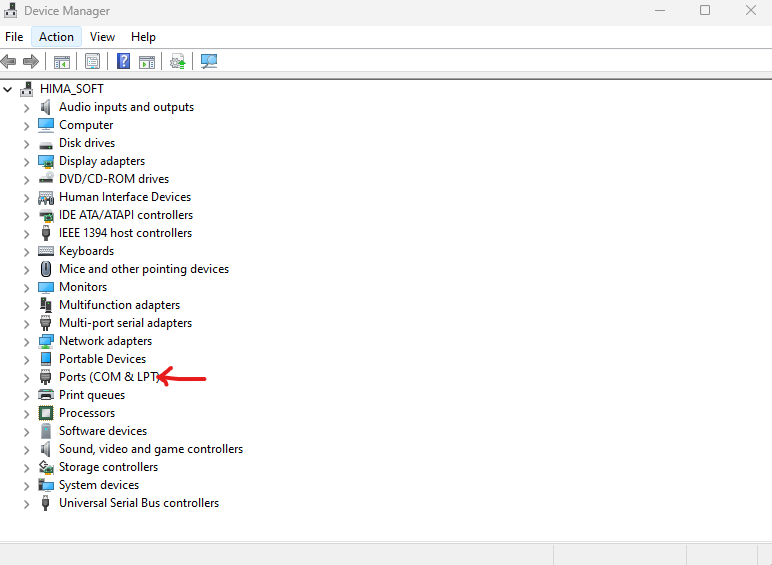Select Sound, video and game controllers label
The height and width of the screenshot is (565, 772).
(x=151, y=449)
